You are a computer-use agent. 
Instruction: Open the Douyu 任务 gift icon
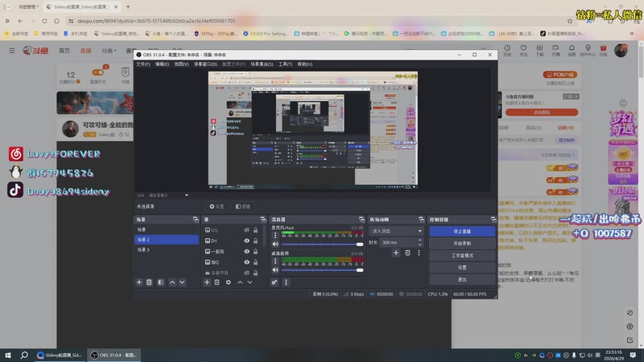pos(603,50)
